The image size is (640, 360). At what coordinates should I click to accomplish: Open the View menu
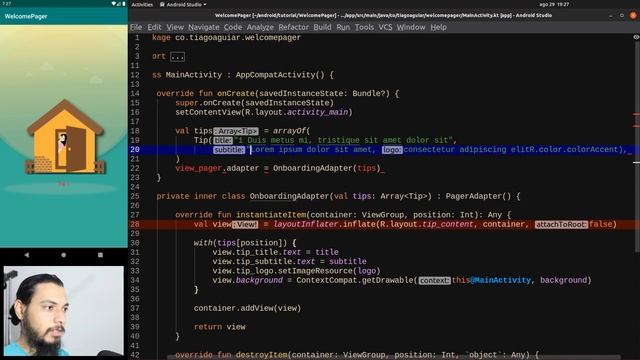(x=175, y=27)
